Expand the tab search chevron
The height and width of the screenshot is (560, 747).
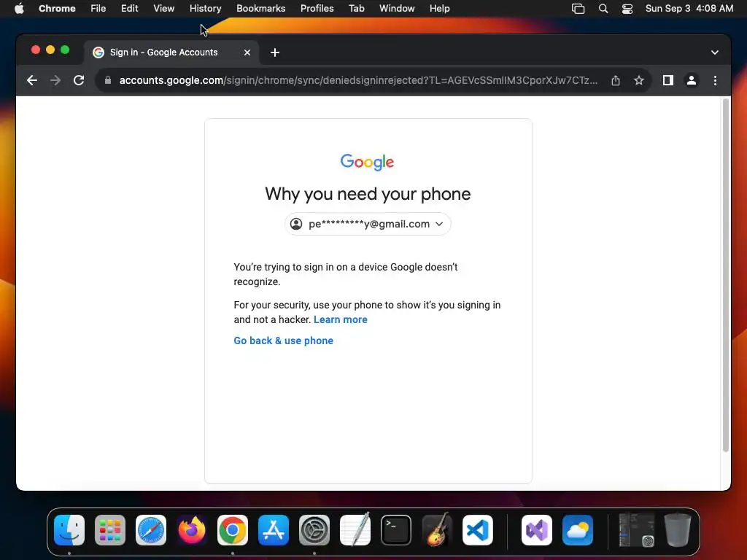pyautogui.click(x=715, y=52)
